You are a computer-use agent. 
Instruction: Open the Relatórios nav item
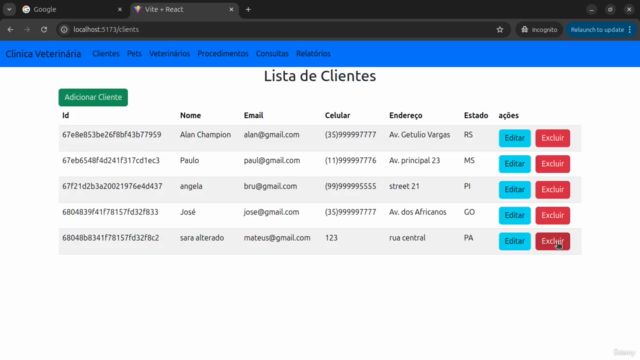click(313, 53)
